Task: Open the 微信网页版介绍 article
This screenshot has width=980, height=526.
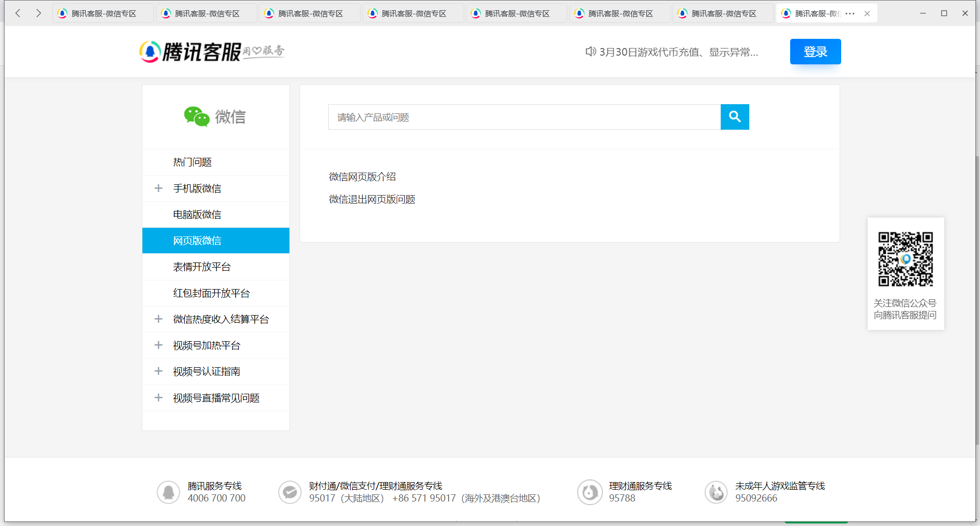Action: click(x=362, y=177)
